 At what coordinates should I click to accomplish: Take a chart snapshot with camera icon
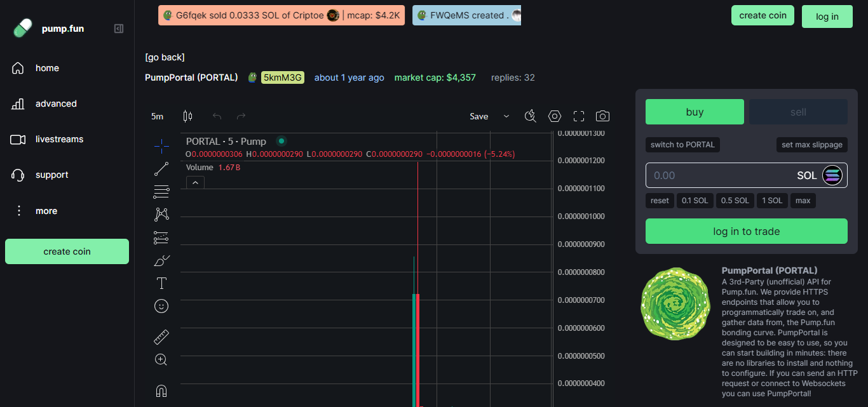tap(602, 116)
